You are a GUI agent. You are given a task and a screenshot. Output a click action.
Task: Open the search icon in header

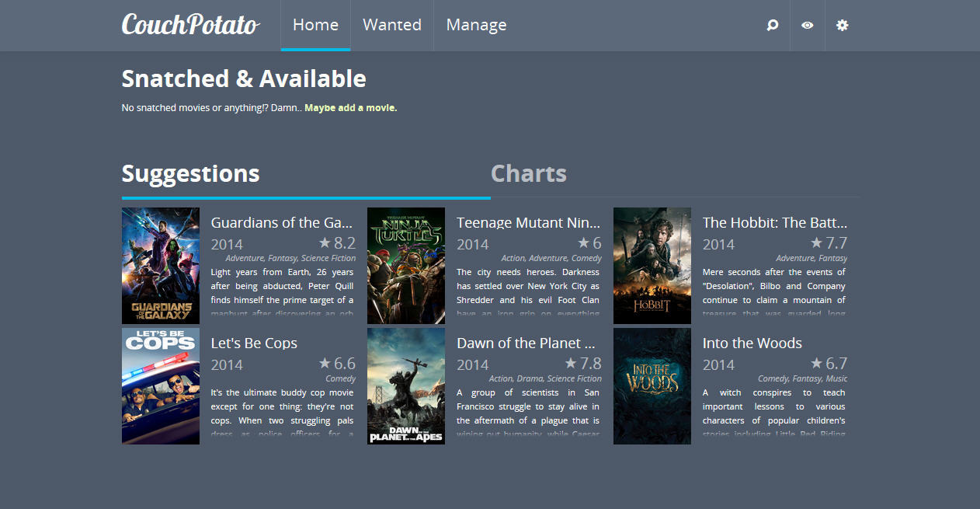772,26
